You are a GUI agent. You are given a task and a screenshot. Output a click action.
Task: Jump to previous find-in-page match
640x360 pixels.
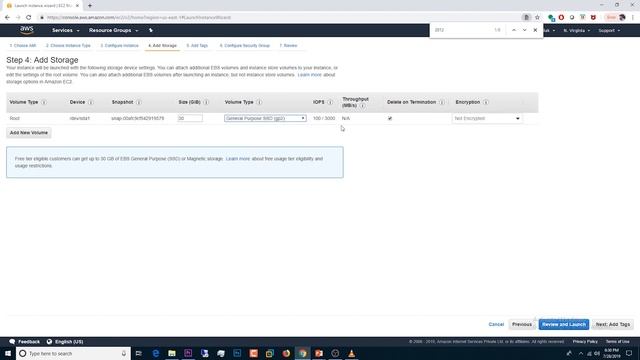coord(514,30)
